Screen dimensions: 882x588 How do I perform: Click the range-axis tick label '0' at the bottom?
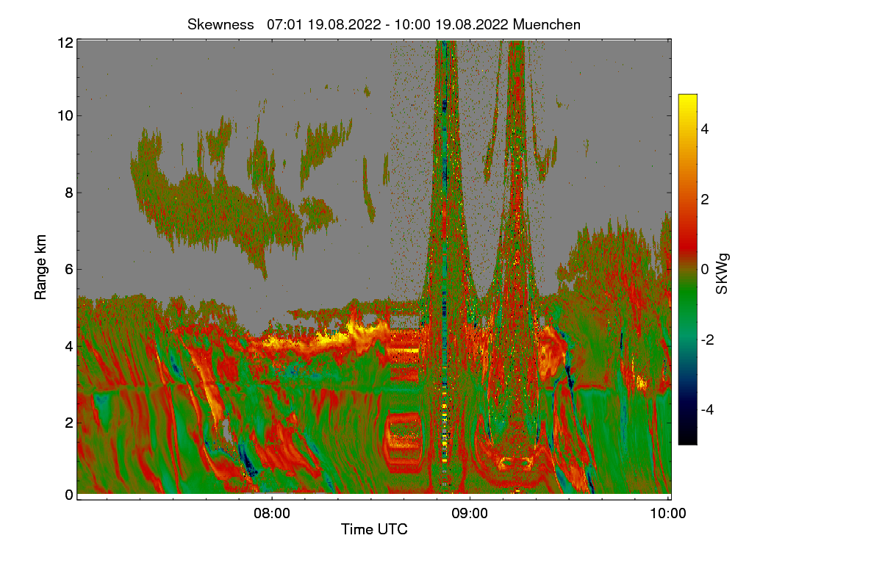(69, 495)
